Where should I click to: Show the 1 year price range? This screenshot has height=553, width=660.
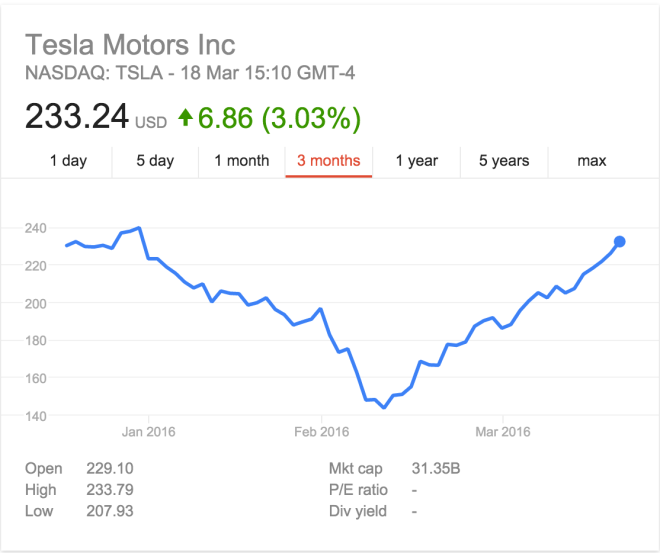pos(416,160)
